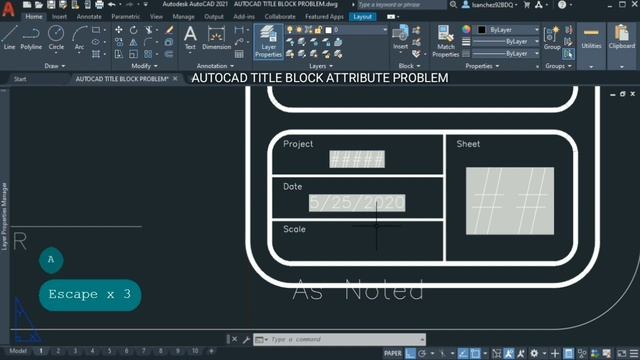The height and width of the screenshot is (360, 640).
Task: Click the object color wheel icon
Action: pos(466,29)
